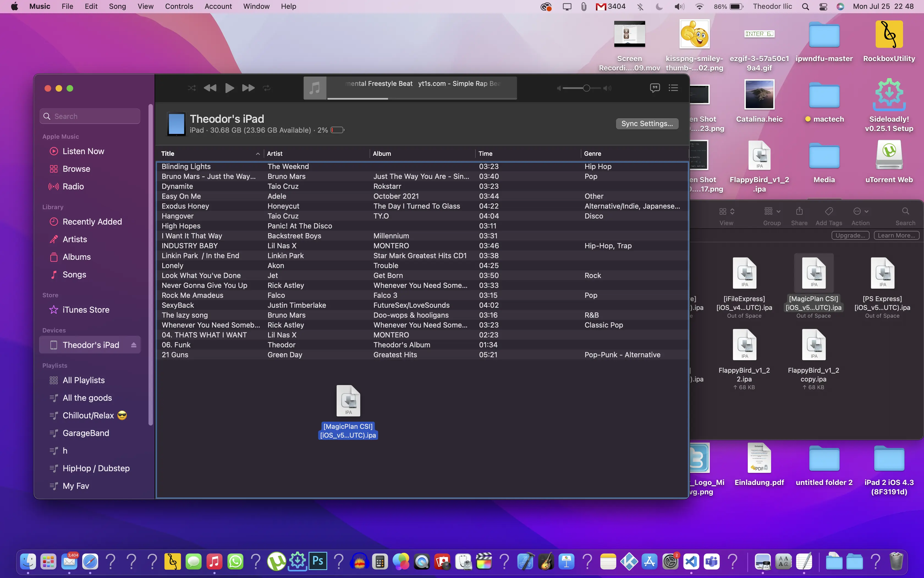Image resolution: width=924 pixels, height=578 pixels.
Task: Sort songs by Album column header
Action: click(x=423, y=154)
